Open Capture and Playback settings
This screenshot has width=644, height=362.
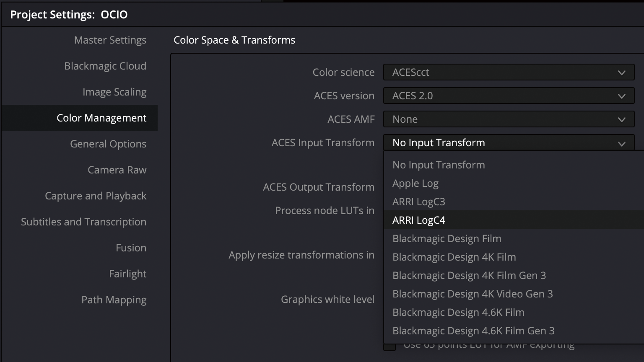coord(96,196)
